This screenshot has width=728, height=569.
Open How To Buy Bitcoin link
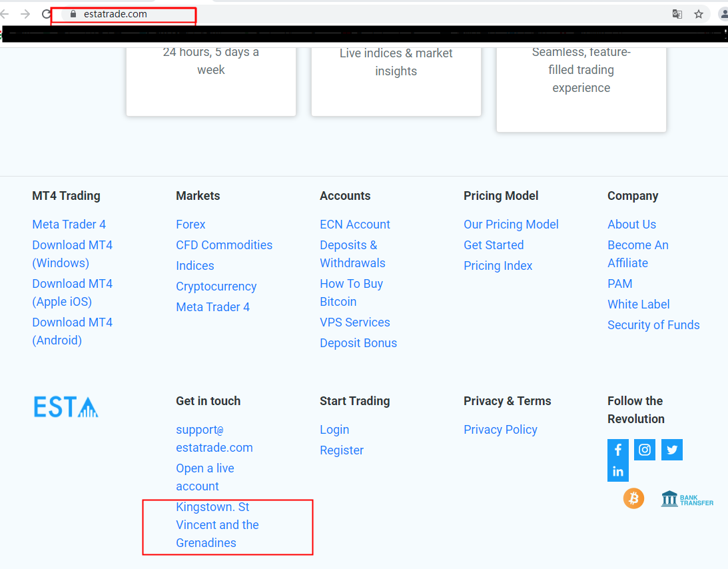[351, 292]
